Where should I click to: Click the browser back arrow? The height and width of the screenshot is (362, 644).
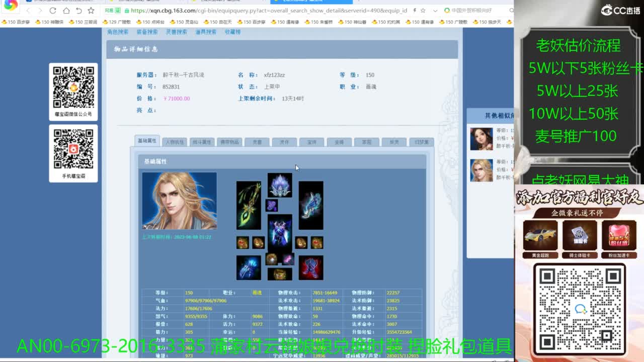[28, 11]
